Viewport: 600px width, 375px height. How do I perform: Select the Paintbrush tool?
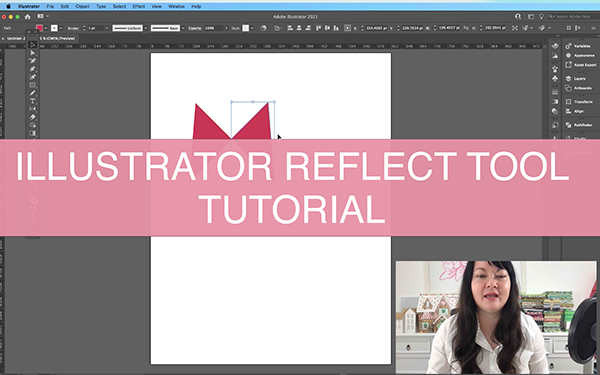click(33, 93)
